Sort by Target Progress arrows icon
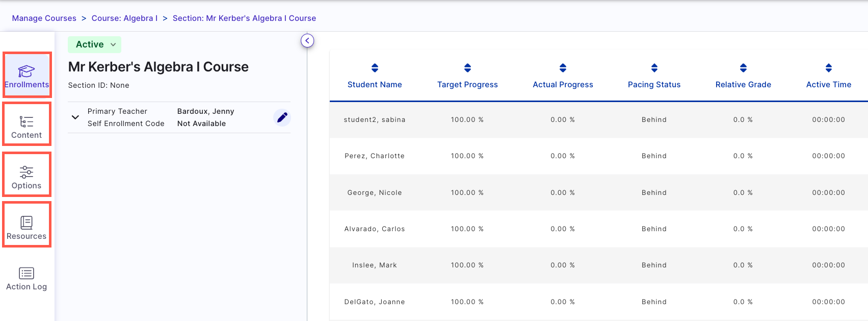The height and width of the screenshot is (321, 868). [x=467, y=68]
